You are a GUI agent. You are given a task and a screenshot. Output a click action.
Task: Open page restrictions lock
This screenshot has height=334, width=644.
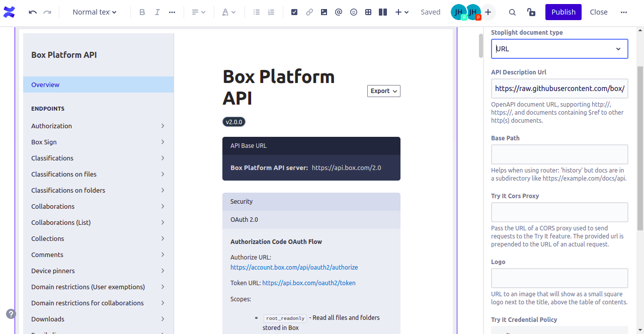[531, 12]
